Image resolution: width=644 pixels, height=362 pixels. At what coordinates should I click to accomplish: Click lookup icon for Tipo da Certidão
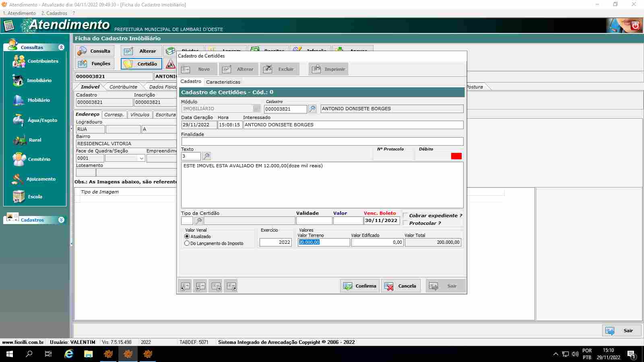tap(199, 221)
